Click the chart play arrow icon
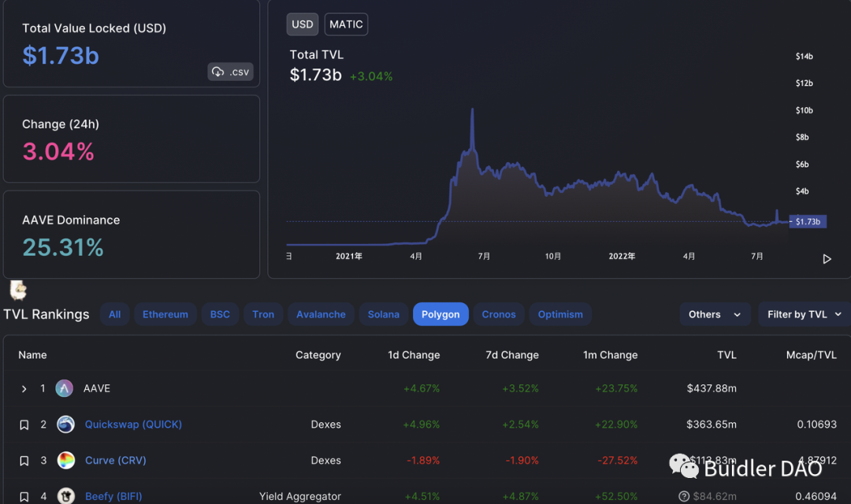This screenshot has height=504, width=851. 827,259
